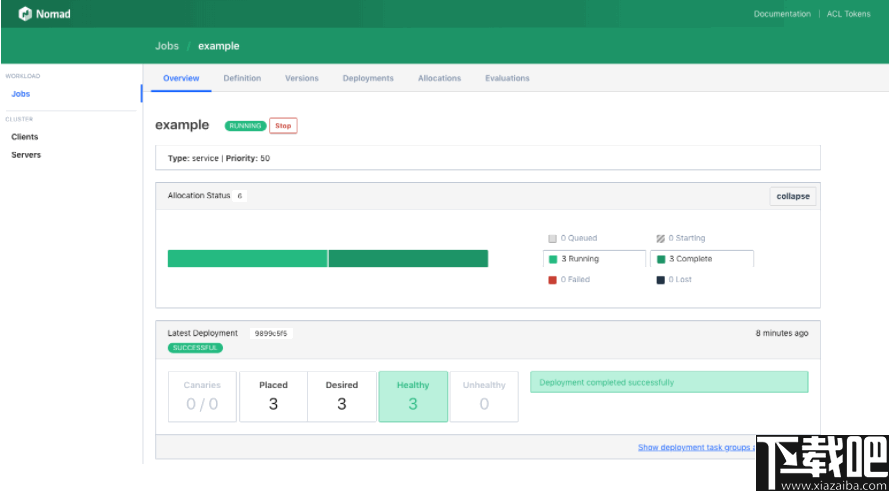Image resolution: width=891 pixels, height=491 pixels.
Task: Stop the example job
Action: point(283,126)
